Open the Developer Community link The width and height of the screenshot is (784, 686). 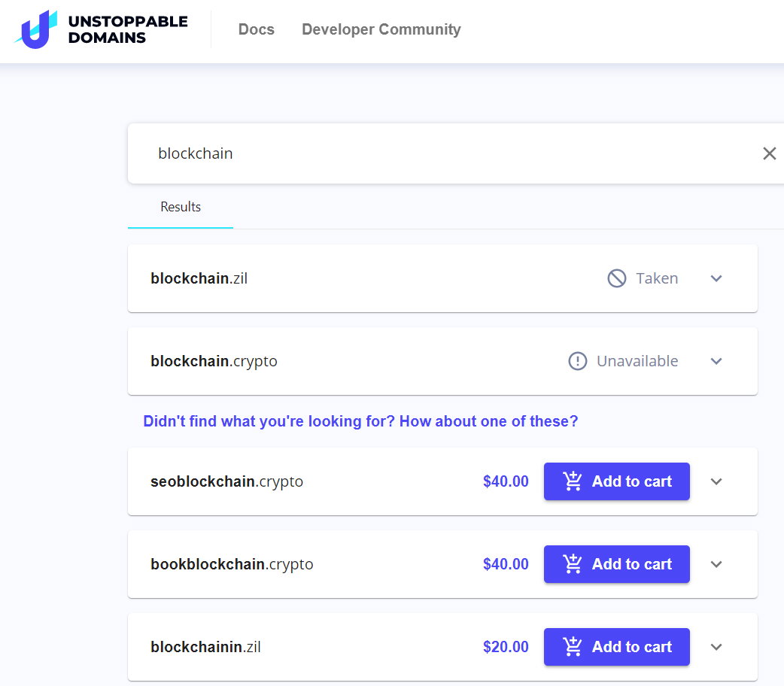(x=381, y=29)
